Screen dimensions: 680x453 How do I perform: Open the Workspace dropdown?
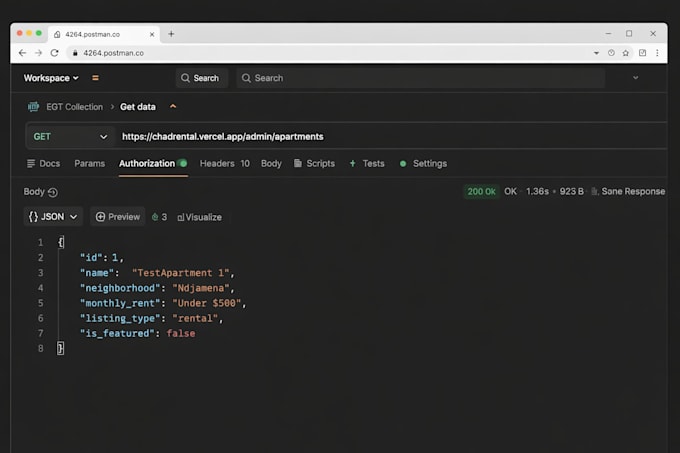point(51,78)
